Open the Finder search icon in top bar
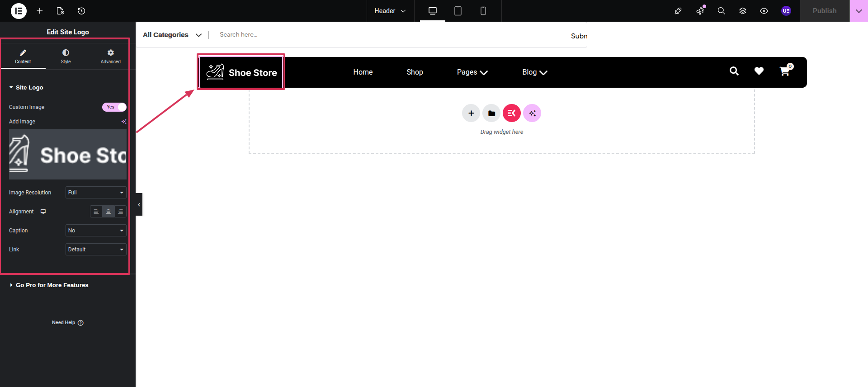 pos(721,11)
